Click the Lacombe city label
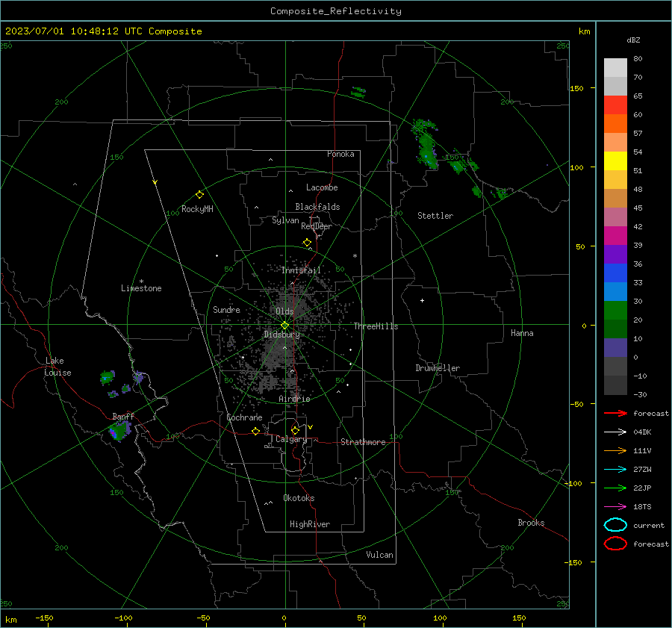 (x=322, y=187)
